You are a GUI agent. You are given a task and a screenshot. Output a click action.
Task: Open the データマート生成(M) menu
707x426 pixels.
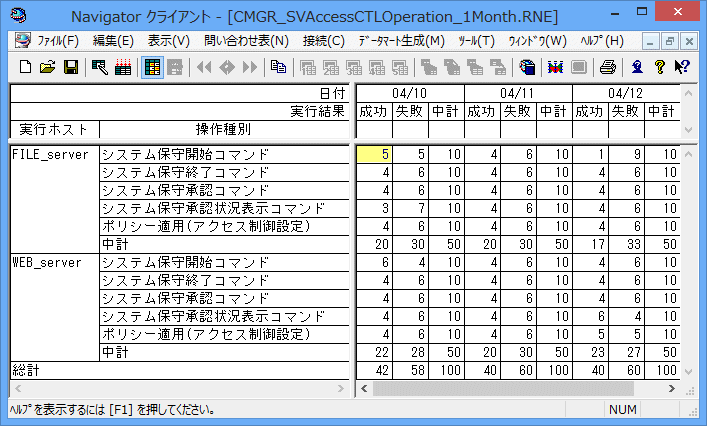(401, 41)
